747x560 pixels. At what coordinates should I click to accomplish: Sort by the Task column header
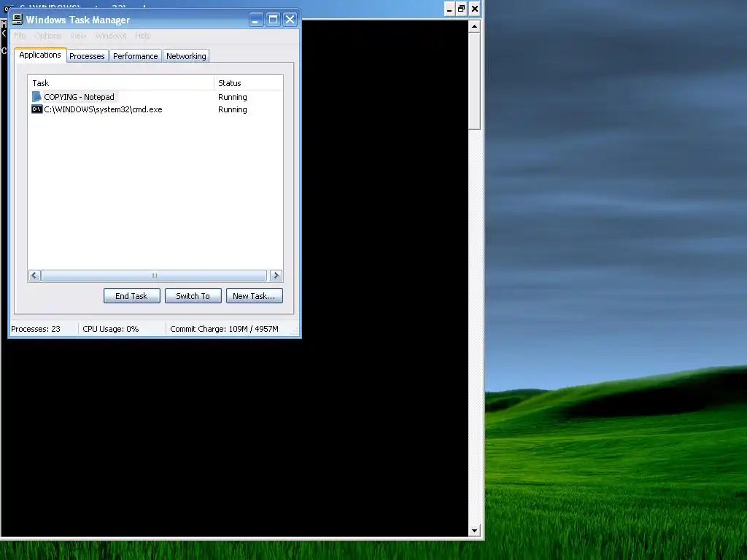coord(121,83)
